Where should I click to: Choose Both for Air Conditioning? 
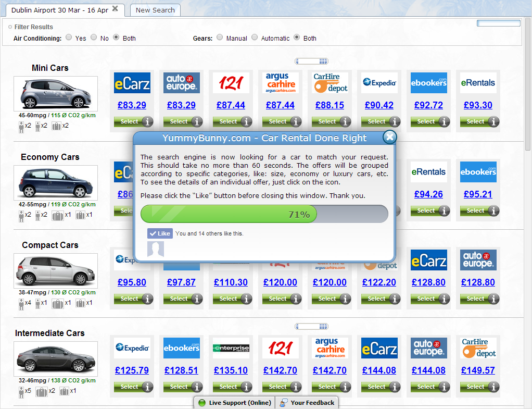pyautogui.click(x=117, y=38)
